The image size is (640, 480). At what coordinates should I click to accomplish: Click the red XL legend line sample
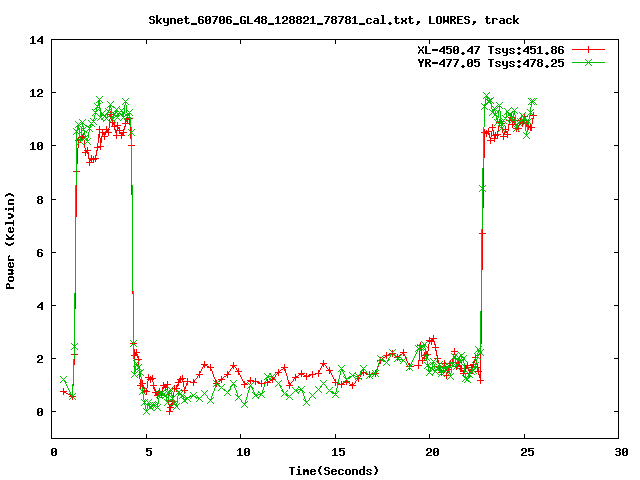588,50
